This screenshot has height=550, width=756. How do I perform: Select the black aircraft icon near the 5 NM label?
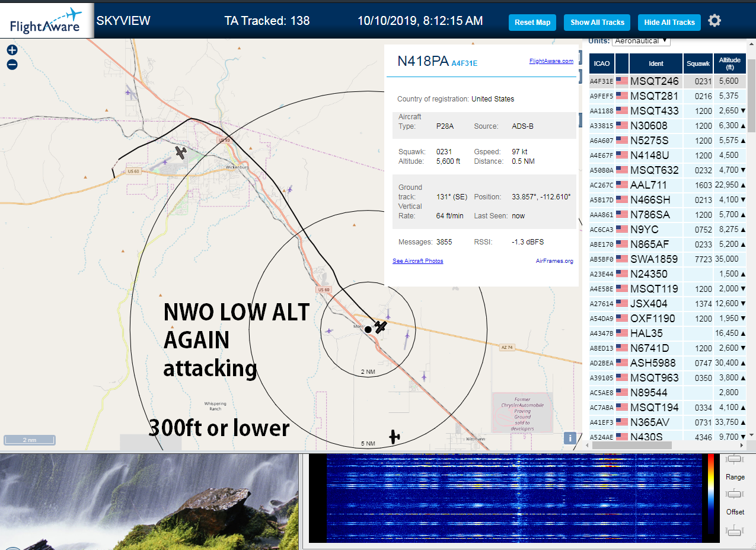click(394, 437)
